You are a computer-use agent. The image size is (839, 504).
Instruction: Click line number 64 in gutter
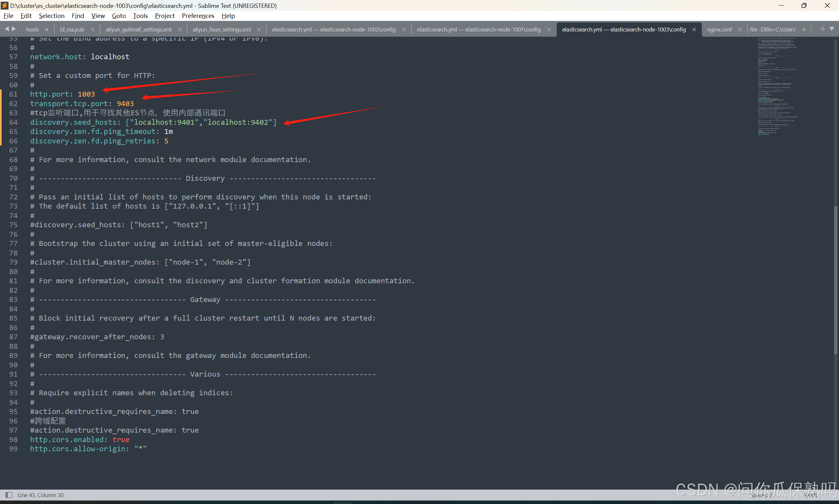tap(13, 122)
